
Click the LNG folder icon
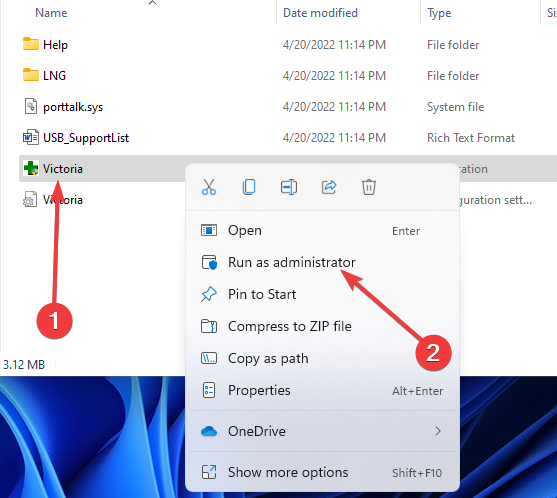pyautogui.click(x=31, y=75)
